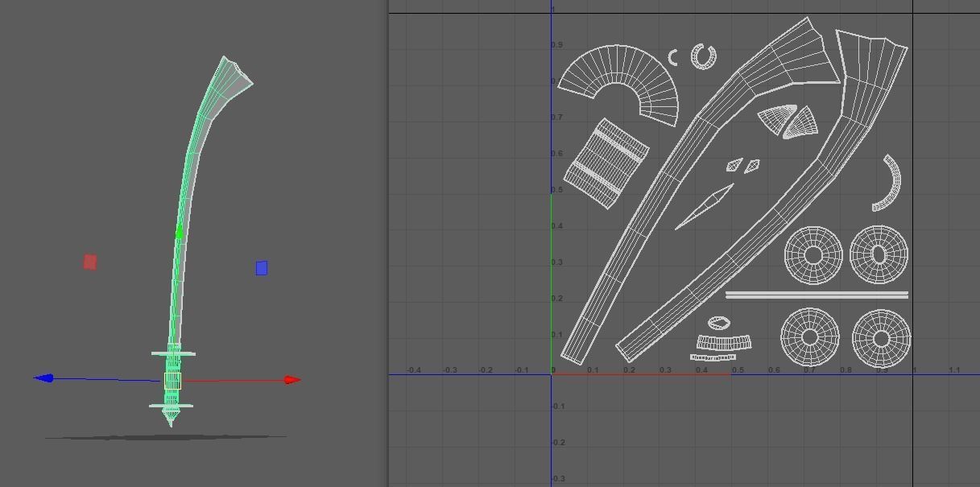Select the left small diamond UV shell

pos(734,165)
